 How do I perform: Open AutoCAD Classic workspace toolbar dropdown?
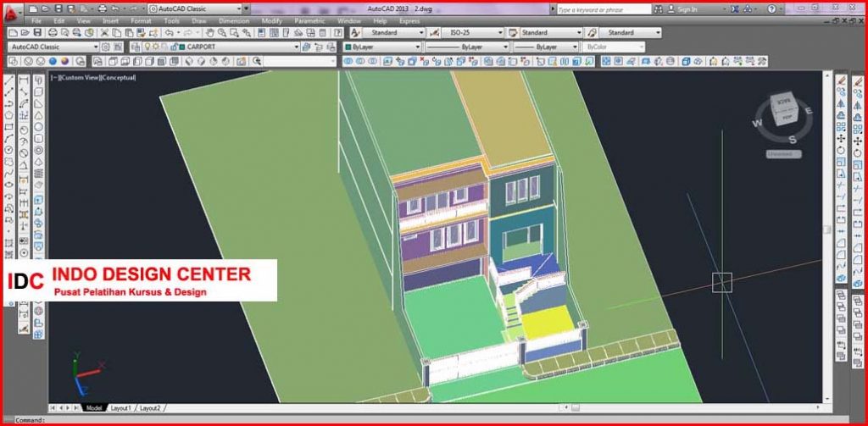point(53,47)
